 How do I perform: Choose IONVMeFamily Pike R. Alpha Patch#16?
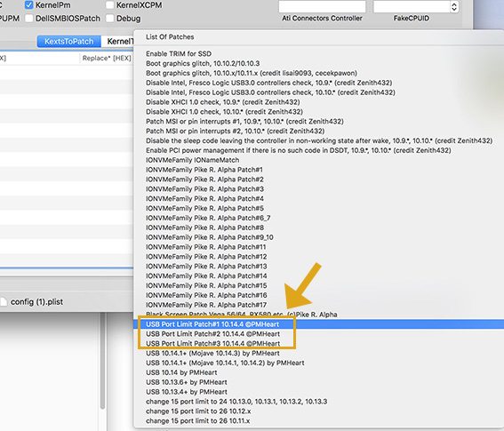(319, 295)
